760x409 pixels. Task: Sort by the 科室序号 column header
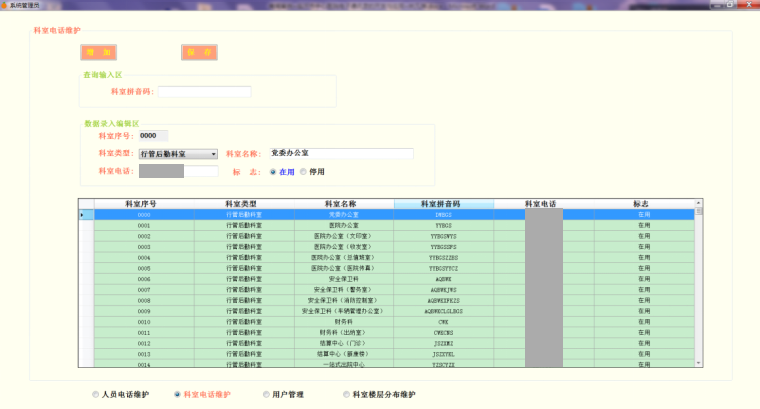[144, 204]
